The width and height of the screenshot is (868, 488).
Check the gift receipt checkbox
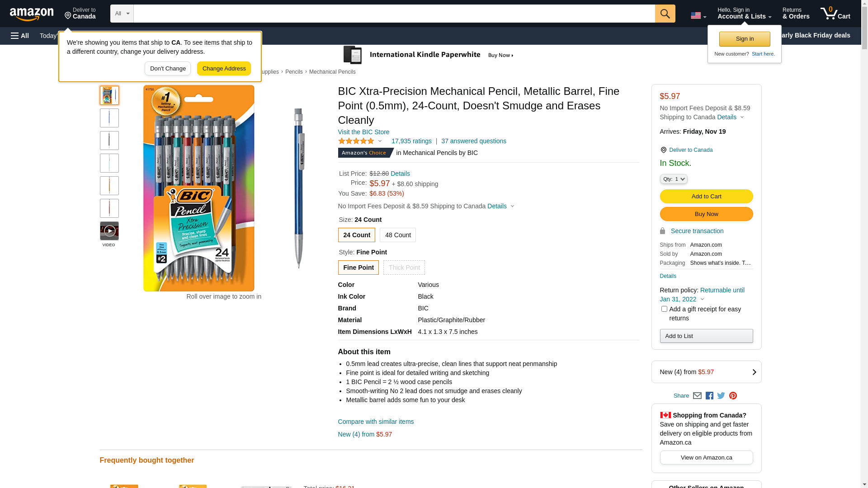coord(664,309)
